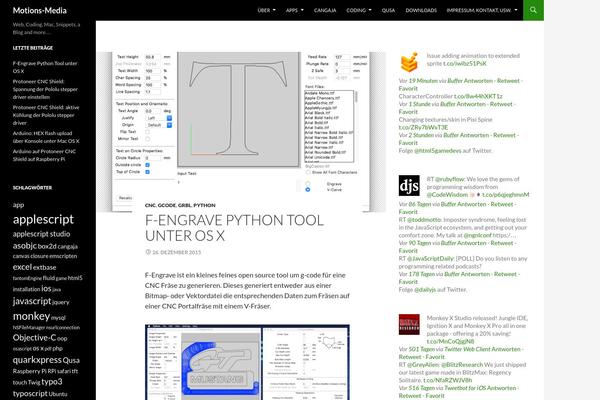Select the asobjc tag

(24, 246)
